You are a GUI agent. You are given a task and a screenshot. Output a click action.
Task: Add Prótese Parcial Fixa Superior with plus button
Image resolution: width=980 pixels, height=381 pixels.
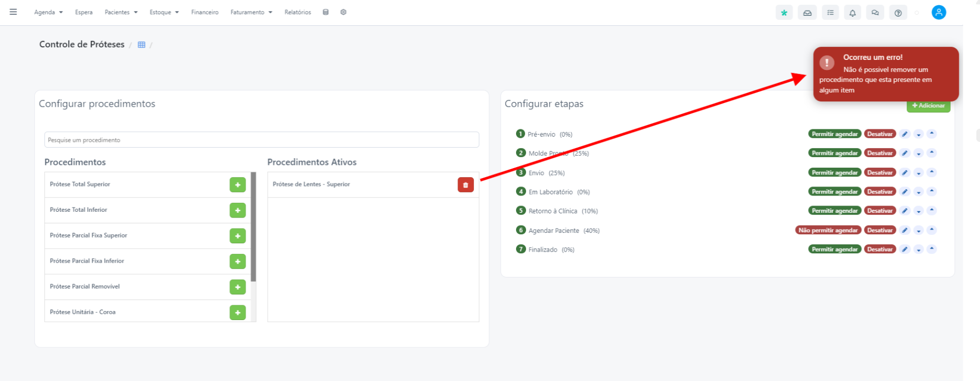click(x=238, y=236)
